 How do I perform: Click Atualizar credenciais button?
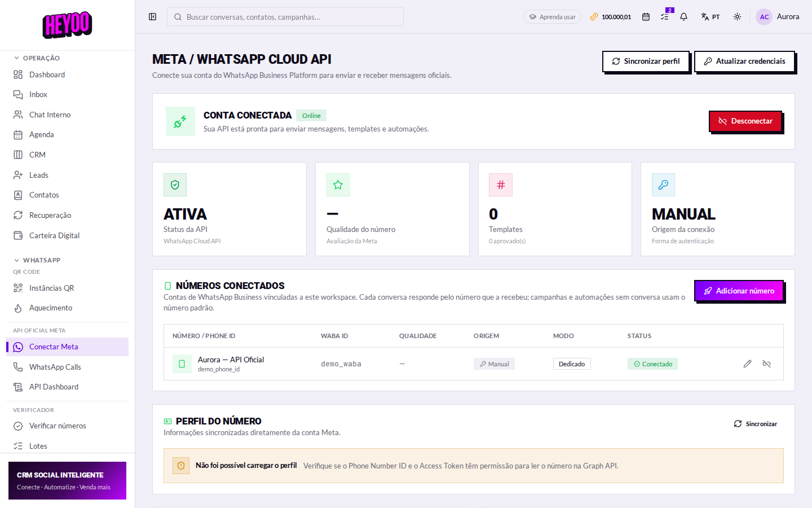(744, 62)
